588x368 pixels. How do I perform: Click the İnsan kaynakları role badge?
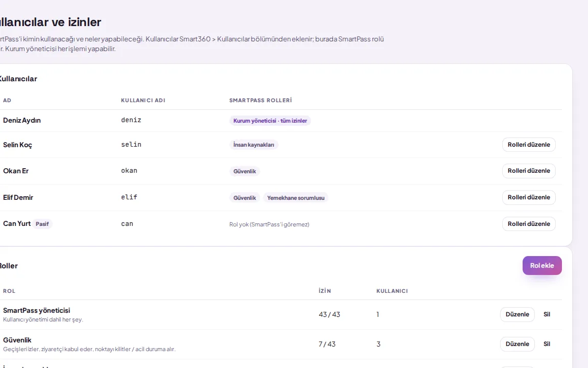click(253, 145)
